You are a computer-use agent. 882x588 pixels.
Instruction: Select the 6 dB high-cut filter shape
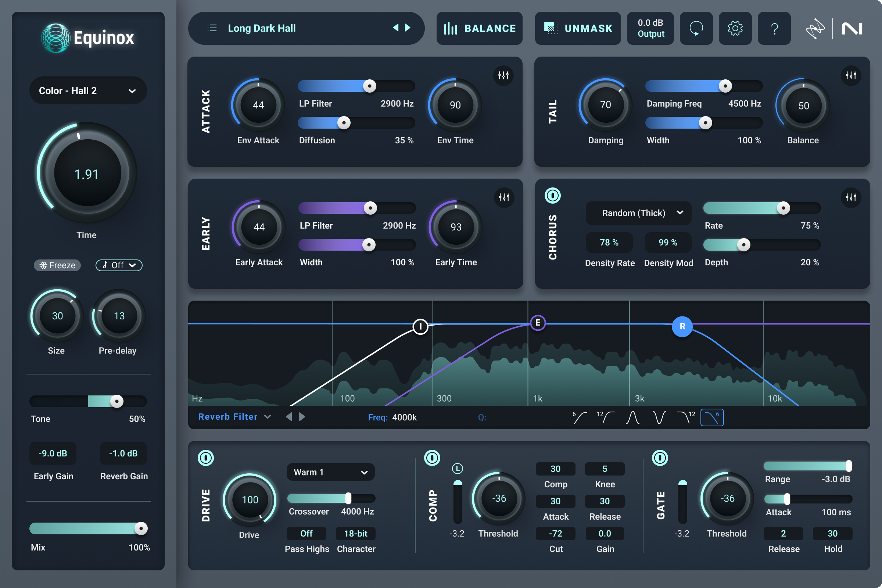point(712,417)
